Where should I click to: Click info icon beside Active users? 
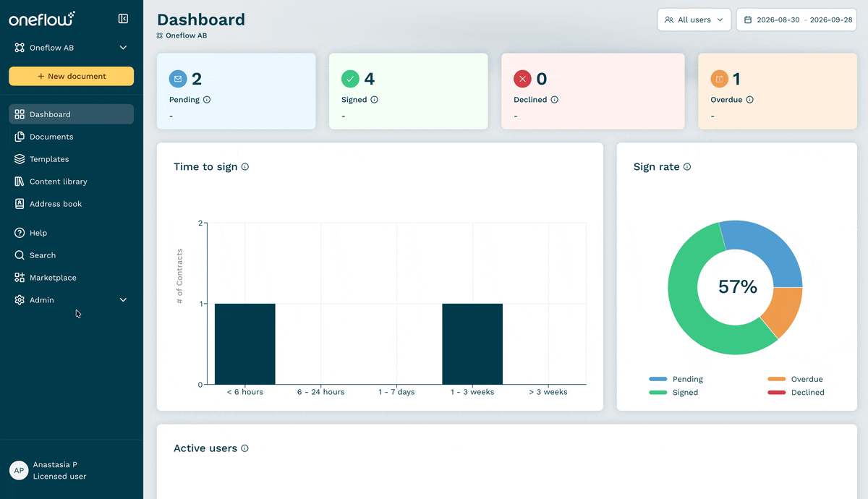[244, 448]
